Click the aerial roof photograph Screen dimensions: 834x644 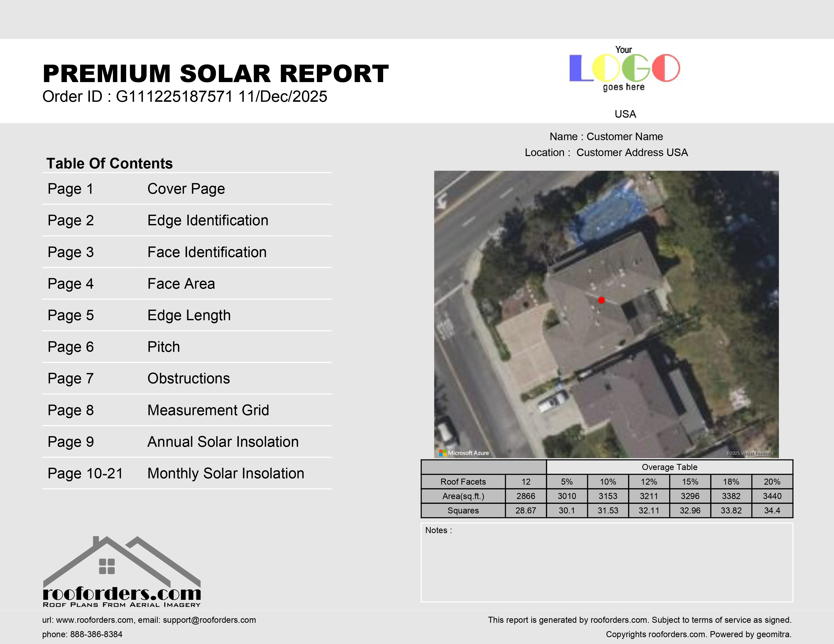606,314
